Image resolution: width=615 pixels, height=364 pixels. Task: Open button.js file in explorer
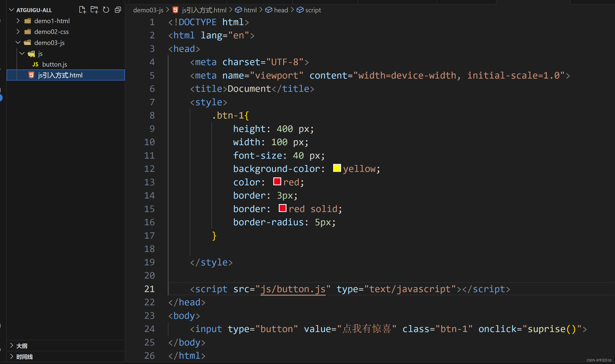[55, 64]
